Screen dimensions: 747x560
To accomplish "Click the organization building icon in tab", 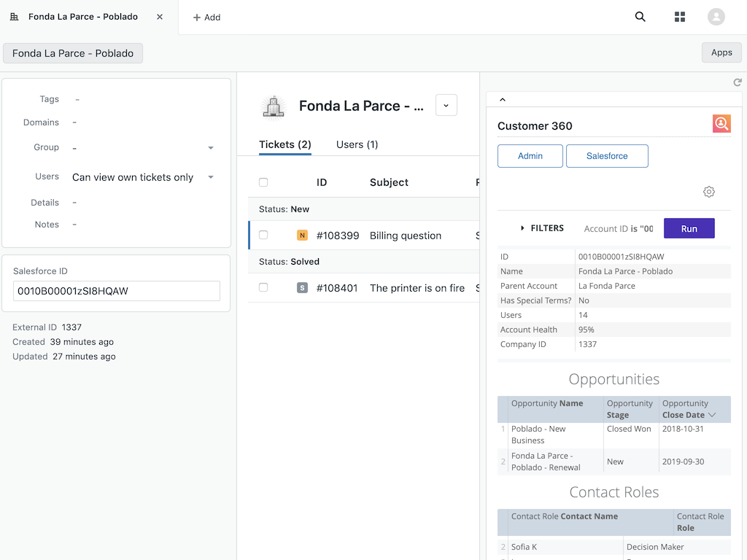I will click(15, 17).
